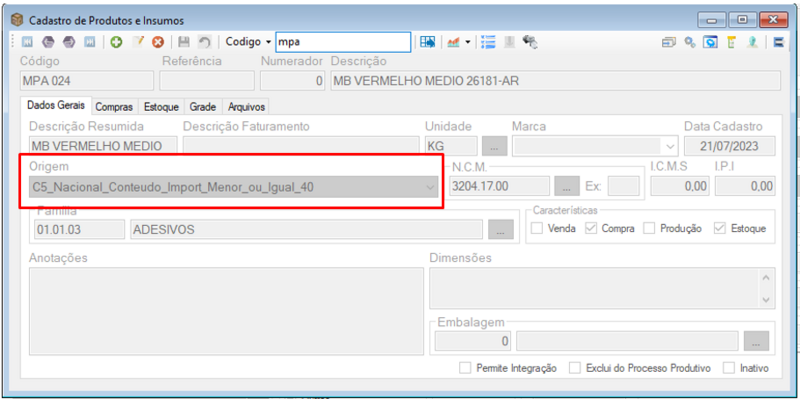The width and height of the screenshot is (800, 399).
Task: Click the Descrição field MB VERMELHO MEDIO 26181-AR
Action: (x=556, y=81)
